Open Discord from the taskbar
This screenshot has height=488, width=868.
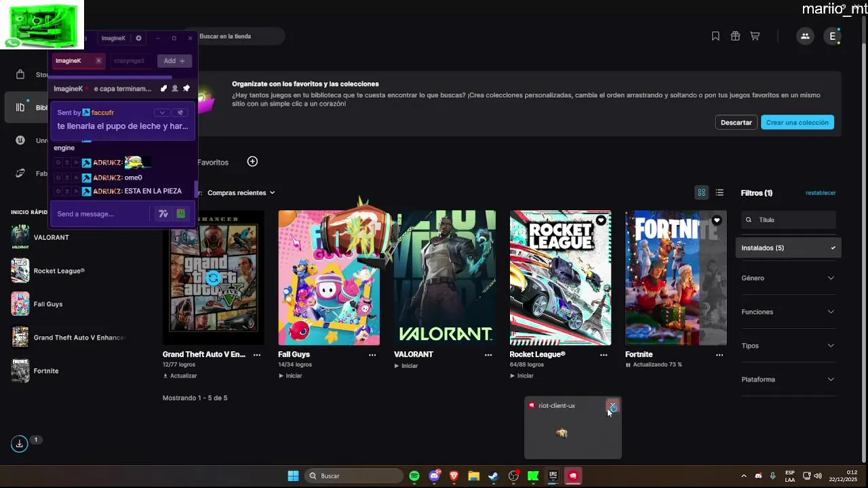tap(434, 476)
